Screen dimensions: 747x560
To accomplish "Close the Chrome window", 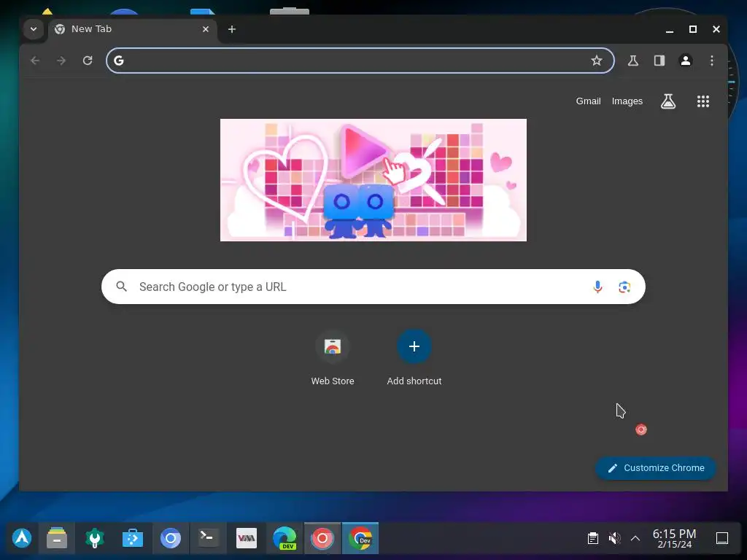I will click(x=716, y=29).
